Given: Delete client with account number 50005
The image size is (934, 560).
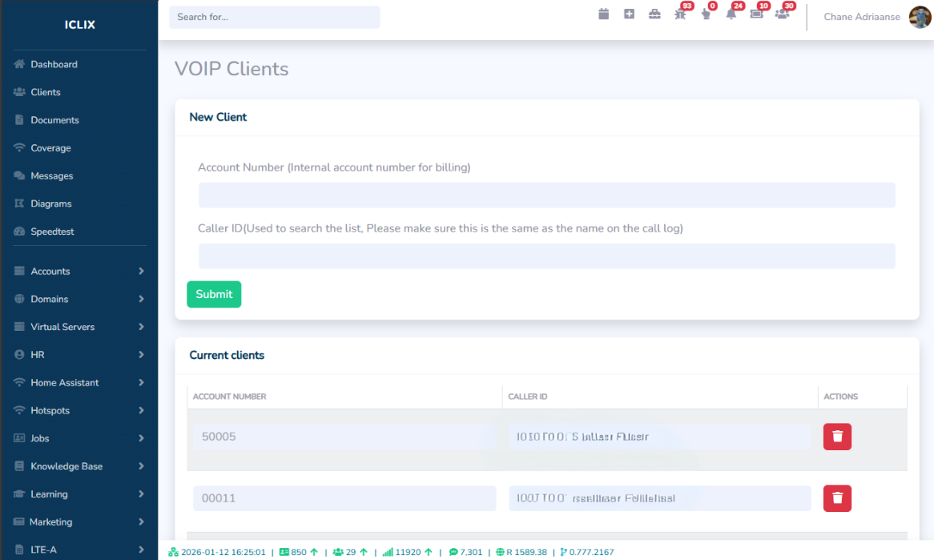Looking at the screenshot, I should [x=837, y=437].
